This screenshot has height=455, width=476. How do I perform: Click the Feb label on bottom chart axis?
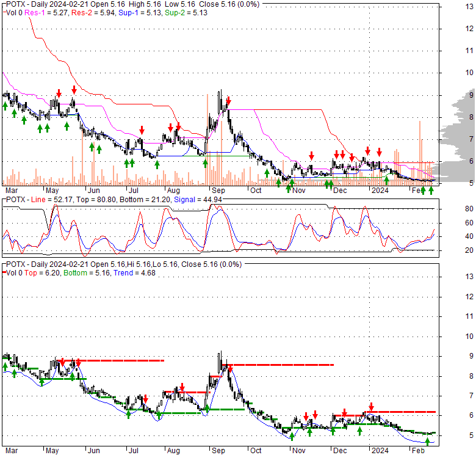point(418,451)
